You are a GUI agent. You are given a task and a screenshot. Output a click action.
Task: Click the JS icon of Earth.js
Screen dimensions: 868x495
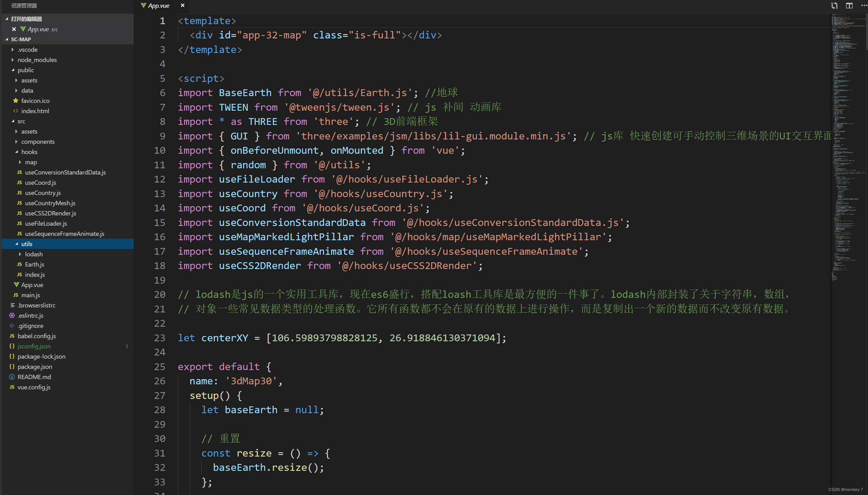point(20,264)
